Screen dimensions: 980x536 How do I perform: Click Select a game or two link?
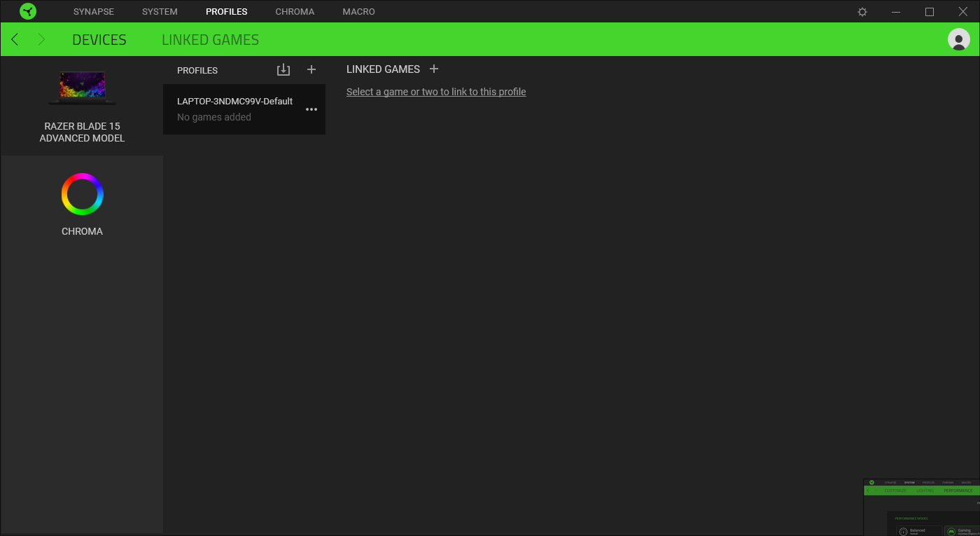pos(436,92)
